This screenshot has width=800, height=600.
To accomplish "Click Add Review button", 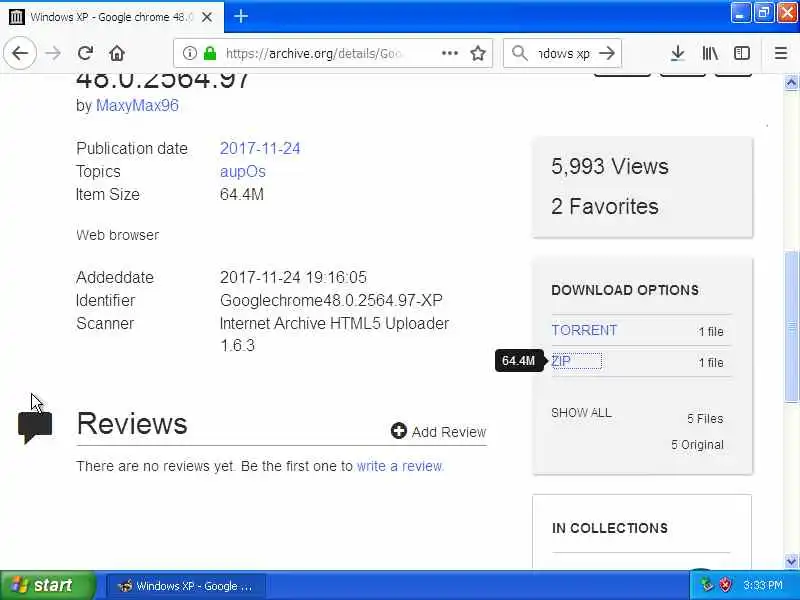I will pyautogui.click(x=439, y=432).
